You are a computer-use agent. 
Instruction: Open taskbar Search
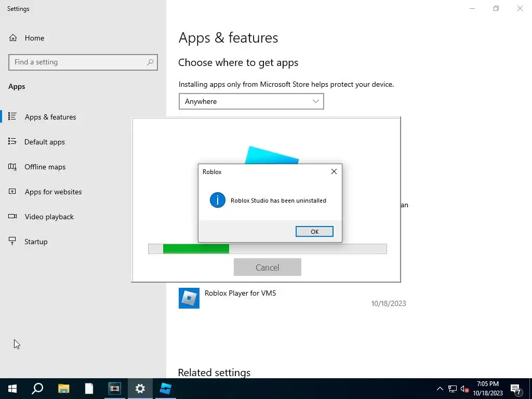(x=37, y=389)
